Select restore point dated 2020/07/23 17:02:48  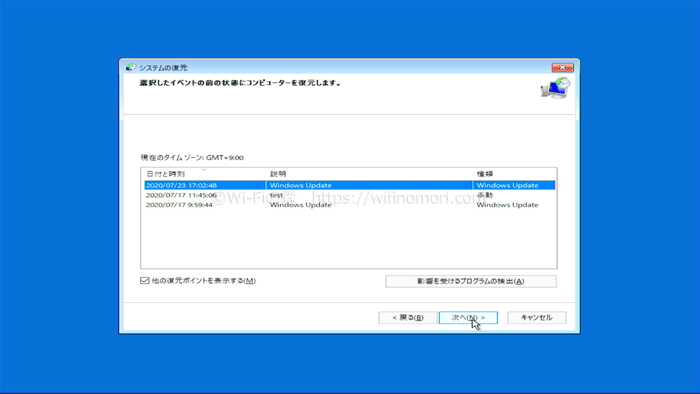pos(350,185)
